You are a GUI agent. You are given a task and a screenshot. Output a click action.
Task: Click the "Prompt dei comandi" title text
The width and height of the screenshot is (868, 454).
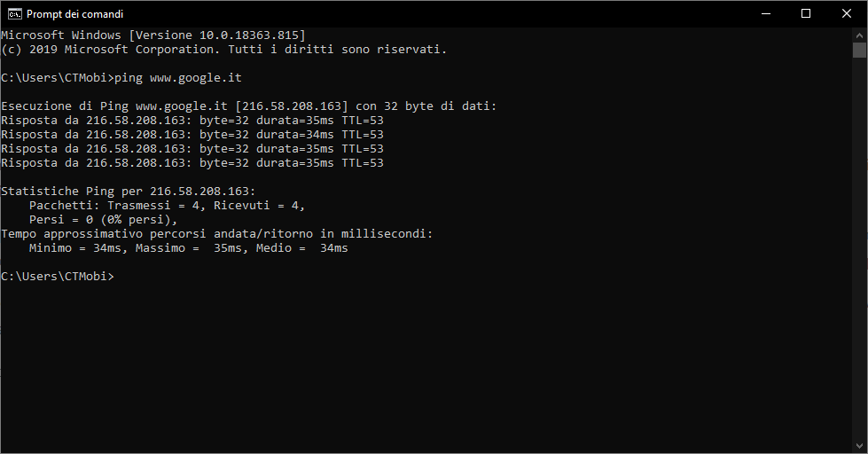point(75,14)
